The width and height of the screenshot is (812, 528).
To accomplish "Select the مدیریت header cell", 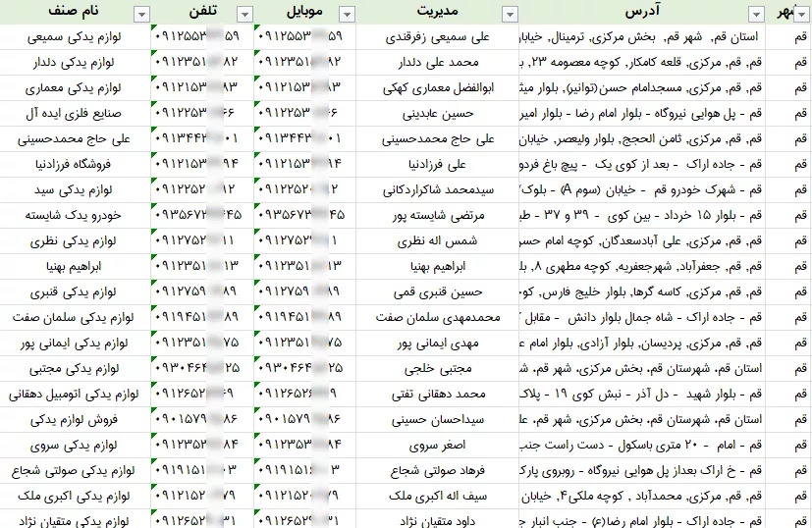I will (x=438, y=12).
